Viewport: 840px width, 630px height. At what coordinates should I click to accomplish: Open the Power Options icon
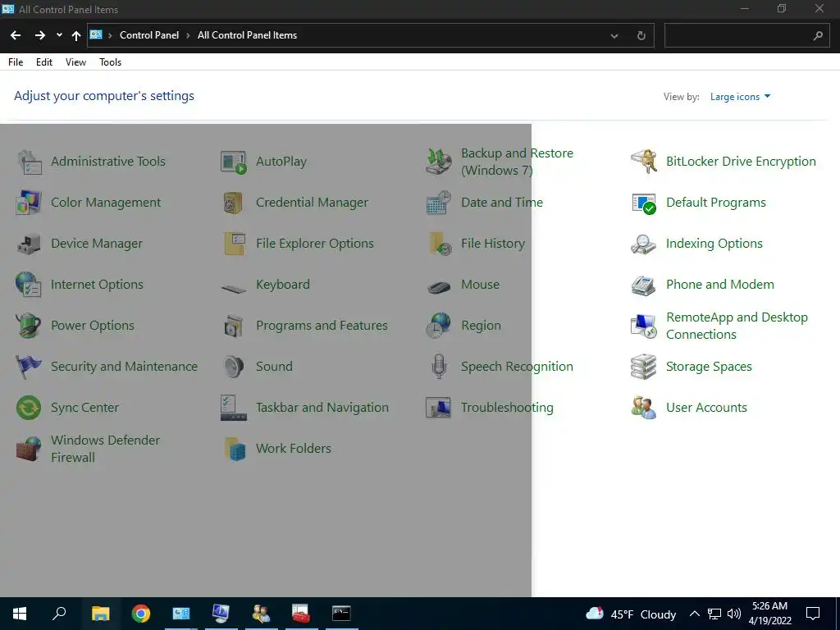[x=29, y=326]
